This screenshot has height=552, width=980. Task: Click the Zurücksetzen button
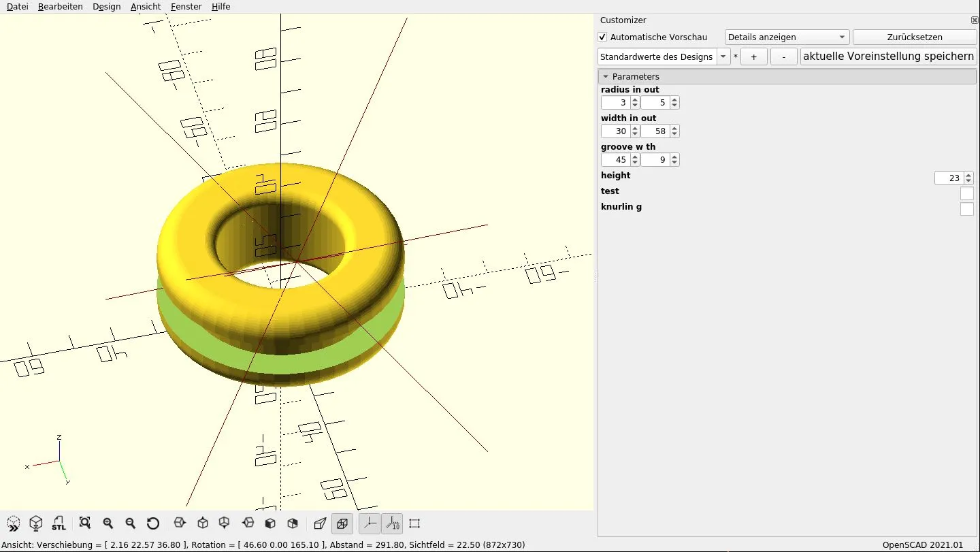tap(915, 37)
